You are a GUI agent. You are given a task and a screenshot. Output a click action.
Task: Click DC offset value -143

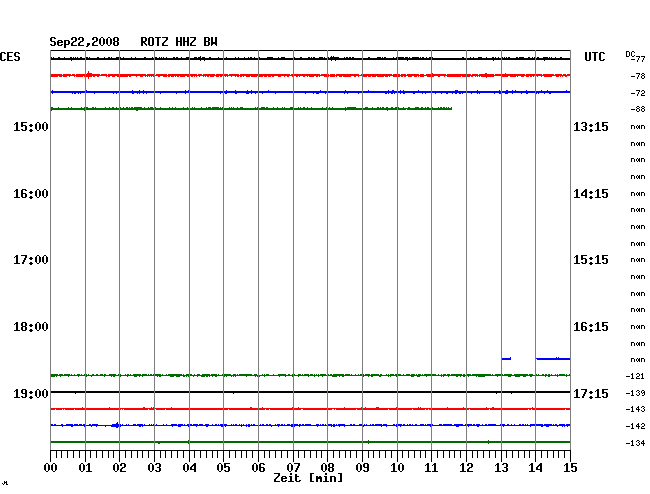click(635, 409)
